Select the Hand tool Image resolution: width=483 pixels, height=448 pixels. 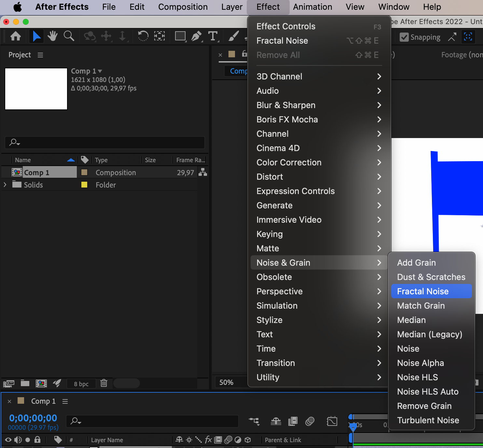[x=52, y=36]
